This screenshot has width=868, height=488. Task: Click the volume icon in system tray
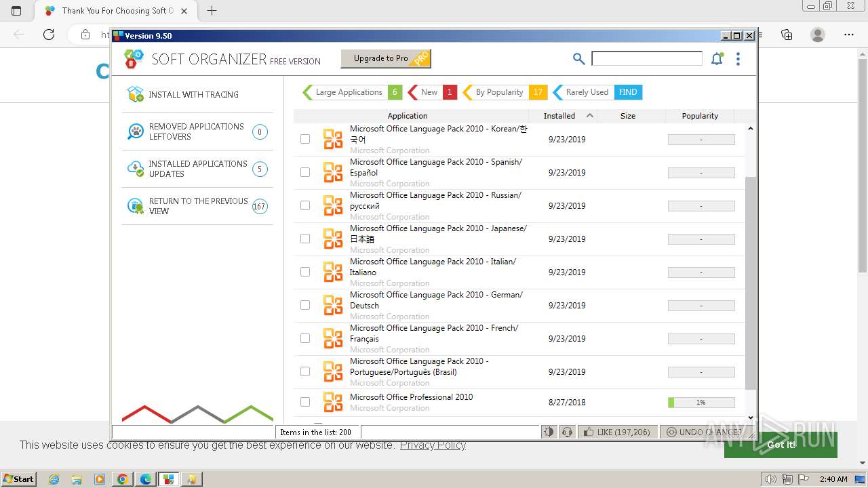click(x=770, y=479)
